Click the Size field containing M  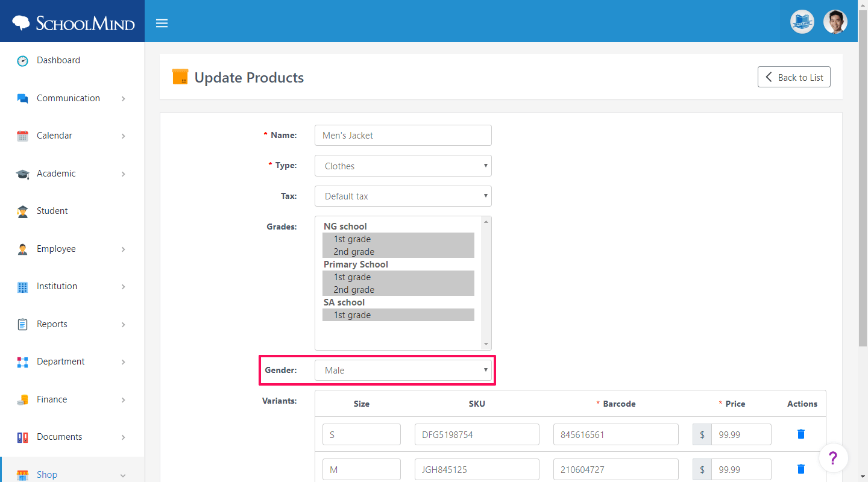coord(362,469)
